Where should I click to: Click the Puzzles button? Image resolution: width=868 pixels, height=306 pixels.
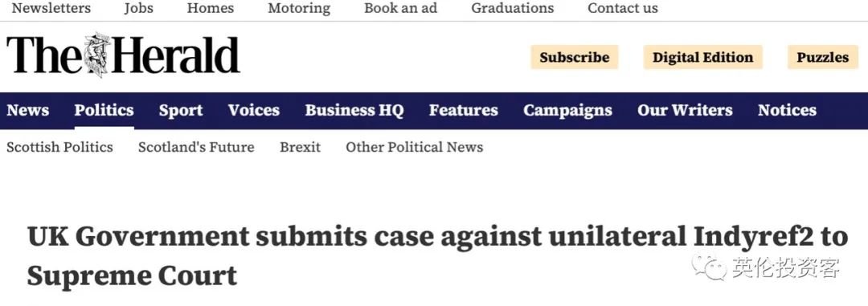823,57
